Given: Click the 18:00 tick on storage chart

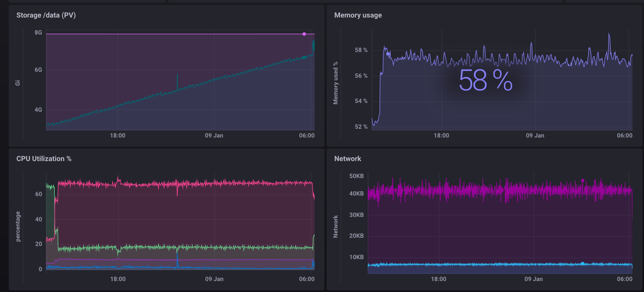Looking at the screenshot, I should point(118,136).
